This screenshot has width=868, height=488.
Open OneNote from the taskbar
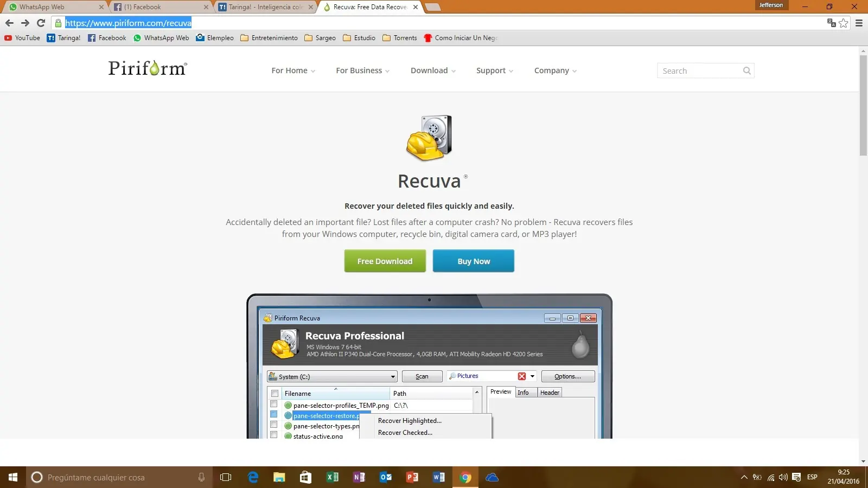pyautogui.click(x=359, y=477)
